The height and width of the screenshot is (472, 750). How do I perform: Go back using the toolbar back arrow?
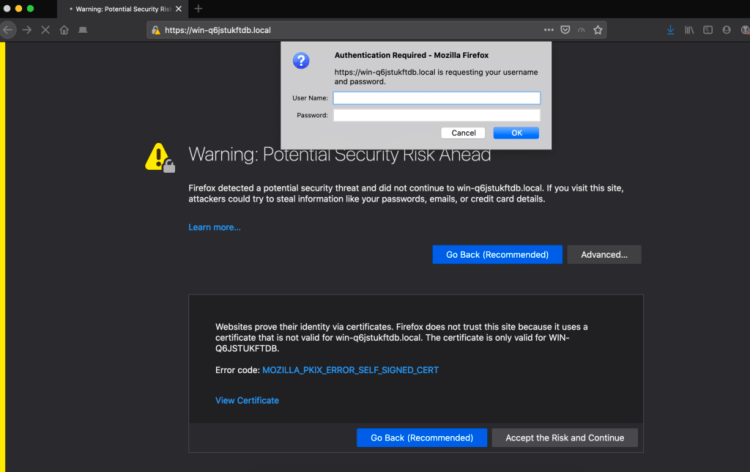coord(8,30)
